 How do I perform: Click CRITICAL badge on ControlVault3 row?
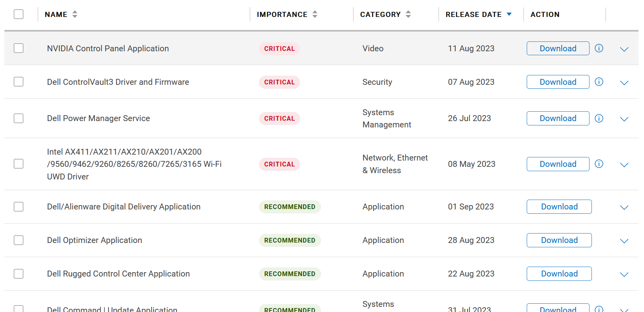280,82
